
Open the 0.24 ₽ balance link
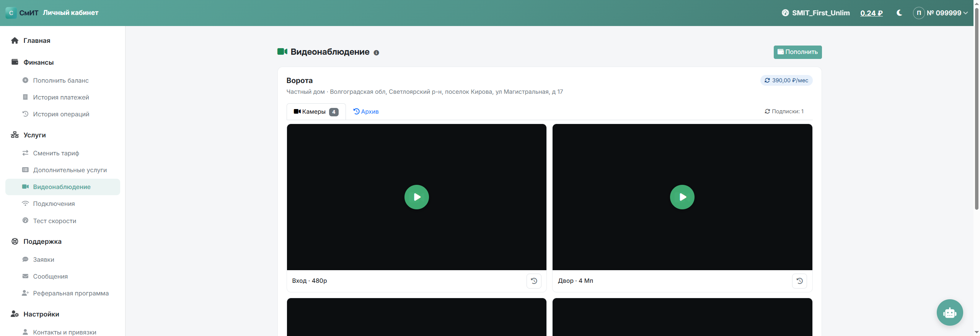tap(871, 13)
